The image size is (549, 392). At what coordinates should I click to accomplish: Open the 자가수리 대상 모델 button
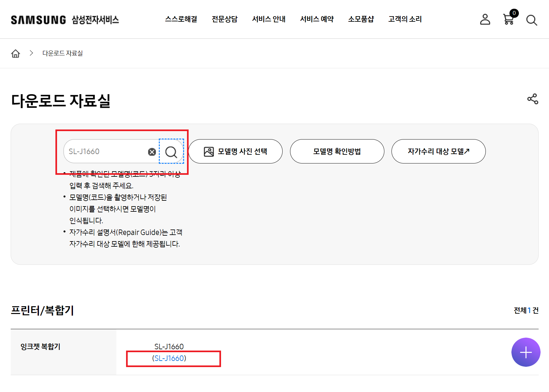coord(438,151)
